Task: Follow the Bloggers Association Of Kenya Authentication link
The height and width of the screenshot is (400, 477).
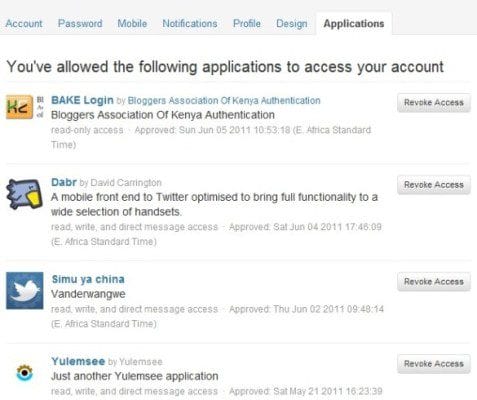Action: (224, 101)
